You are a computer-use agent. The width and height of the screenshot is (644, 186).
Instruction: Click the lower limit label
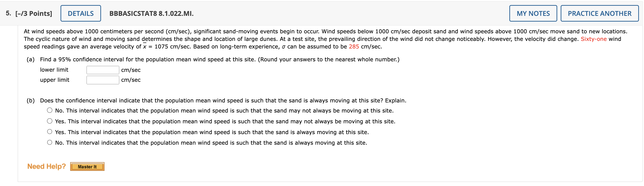pos(54,70)
